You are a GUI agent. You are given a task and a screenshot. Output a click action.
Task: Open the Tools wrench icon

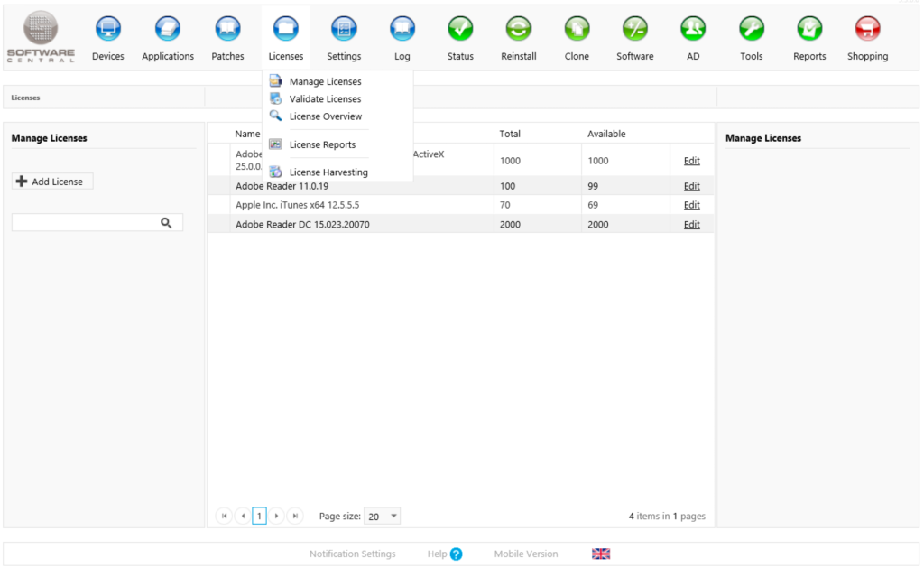point(752,28)
